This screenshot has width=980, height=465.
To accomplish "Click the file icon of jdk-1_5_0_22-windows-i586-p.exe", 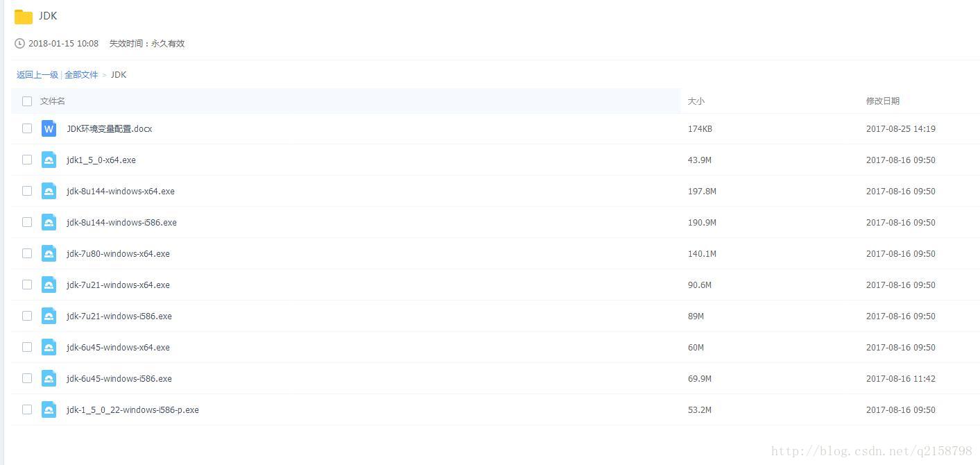I will point(49,409).
